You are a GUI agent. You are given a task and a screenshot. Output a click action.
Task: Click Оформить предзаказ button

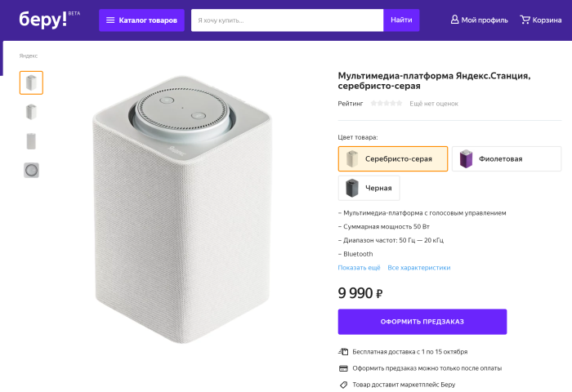tap(422, 322)
